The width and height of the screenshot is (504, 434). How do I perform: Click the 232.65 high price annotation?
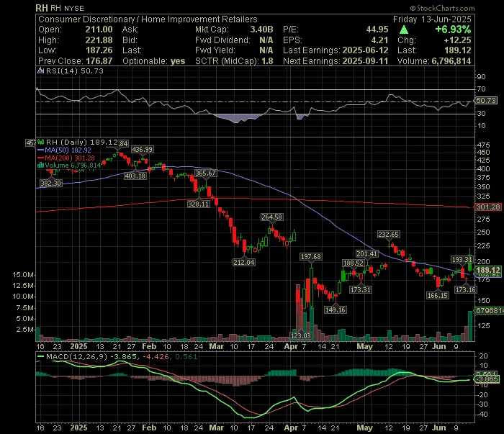click(x=389, y=235)
